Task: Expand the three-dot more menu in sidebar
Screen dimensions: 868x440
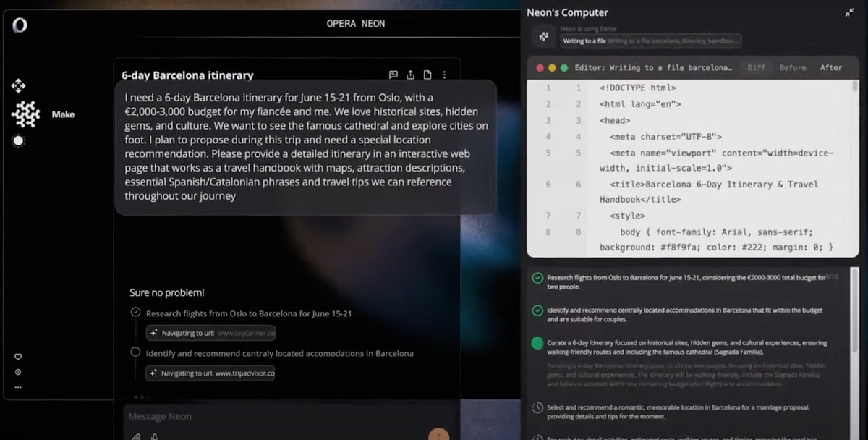Action: (x=18, y=387)
